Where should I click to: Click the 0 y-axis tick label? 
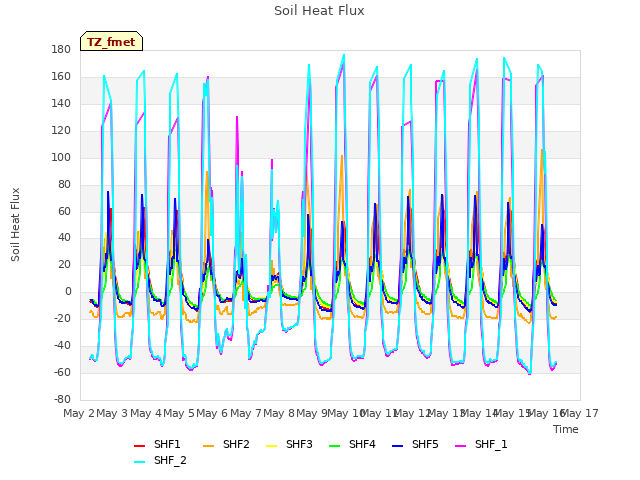point(68,291)
